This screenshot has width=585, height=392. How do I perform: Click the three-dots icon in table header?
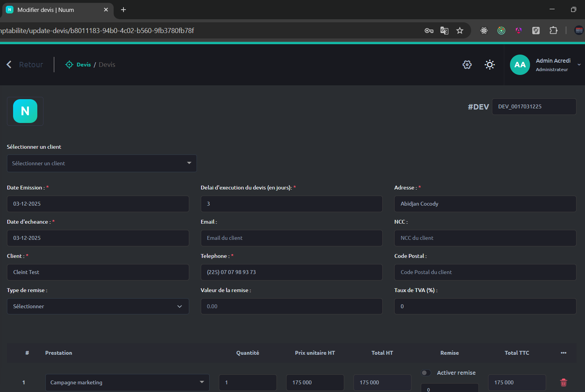[x=563, y=353]
